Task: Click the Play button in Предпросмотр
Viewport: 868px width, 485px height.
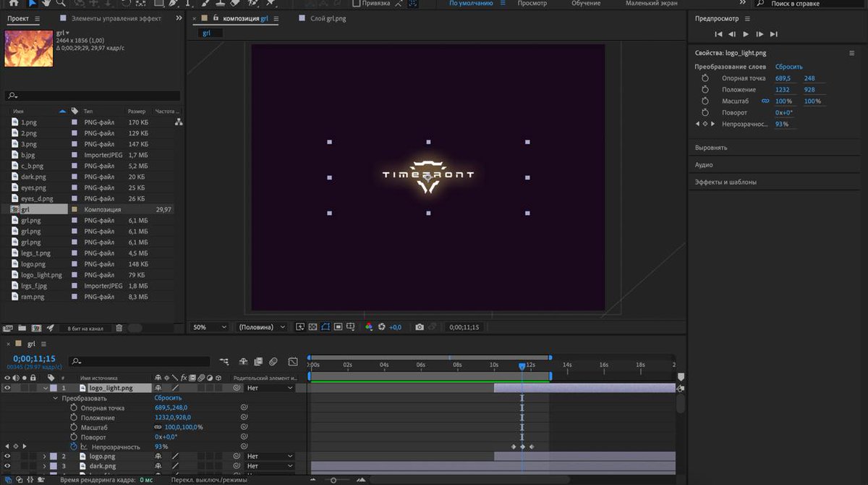Action: [746, 34]
